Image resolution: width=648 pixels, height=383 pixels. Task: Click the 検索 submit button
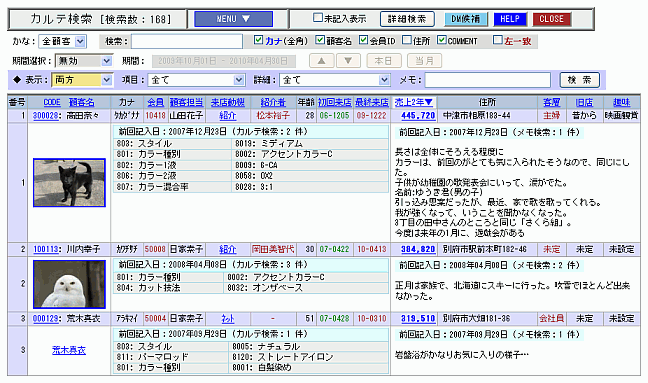(x=579, y=80)
